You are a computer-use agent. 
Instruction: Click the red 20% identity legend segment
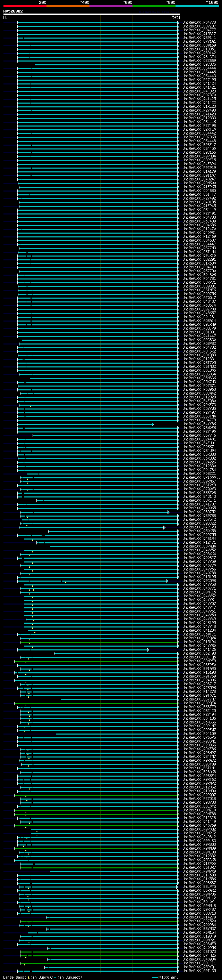coord(25,6)
